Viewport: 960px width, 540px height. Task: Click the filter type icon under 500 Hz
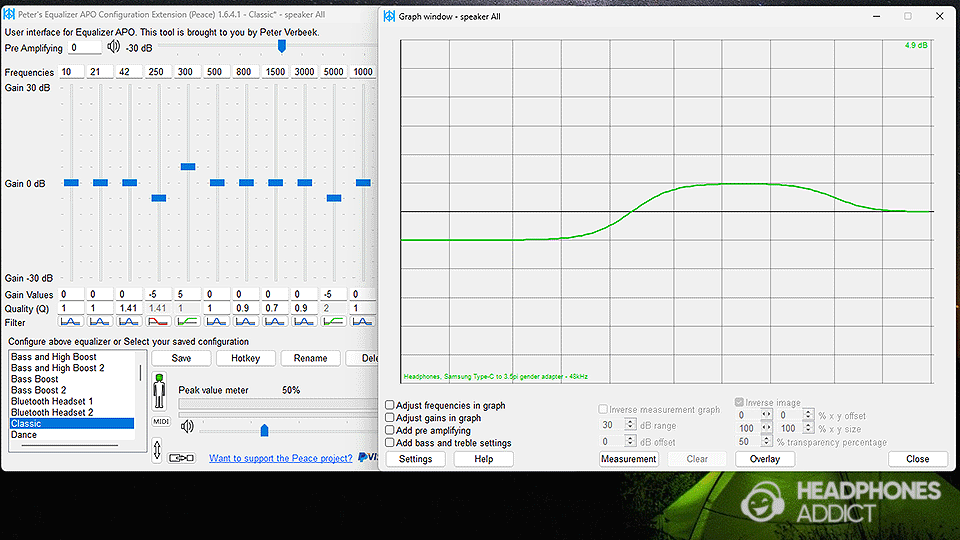[x=216, y=322]
